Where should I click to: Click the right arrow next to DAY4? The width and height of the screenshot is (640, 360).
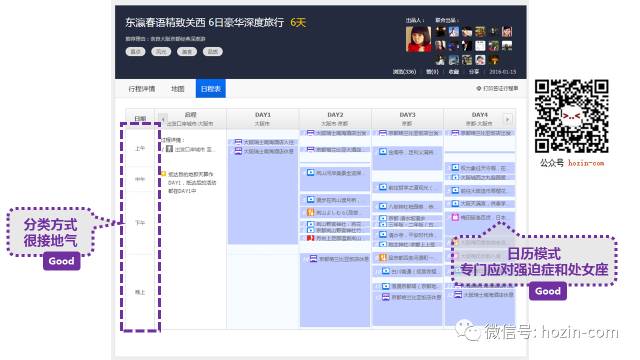(x=508, y=119)
